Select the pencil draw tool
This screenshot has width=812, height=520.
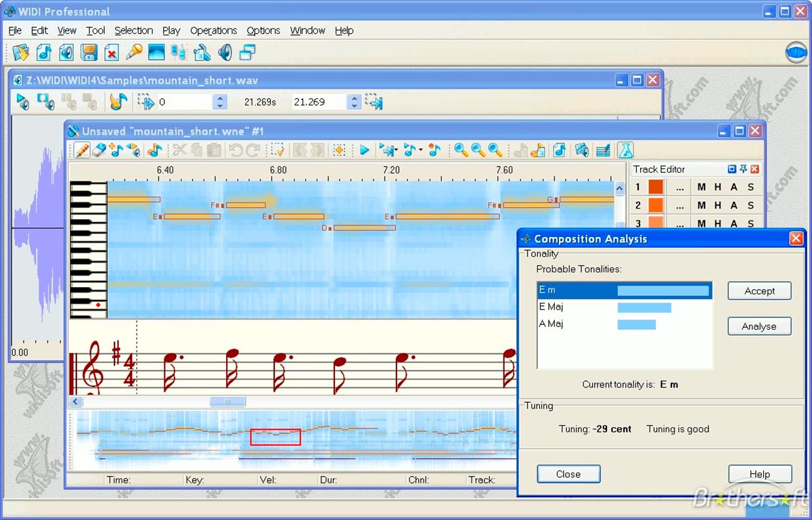(x=82, y=150)
